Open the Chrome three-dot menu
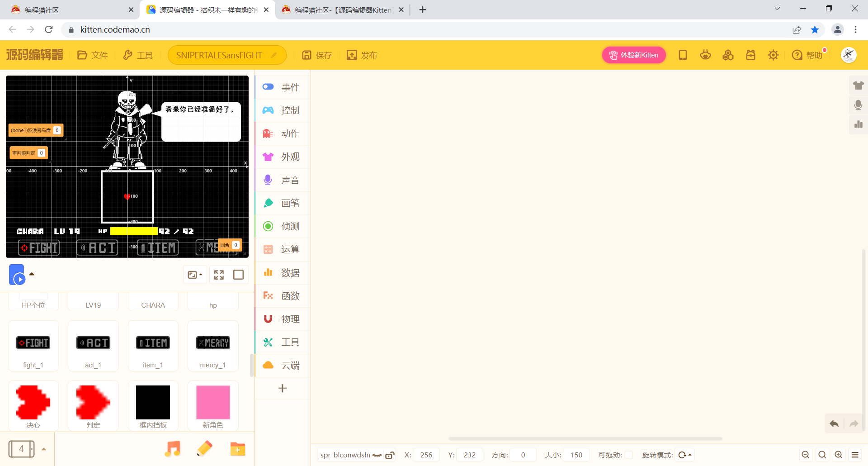This screenshot has height=466, width=868. click(x=855, y=30)
